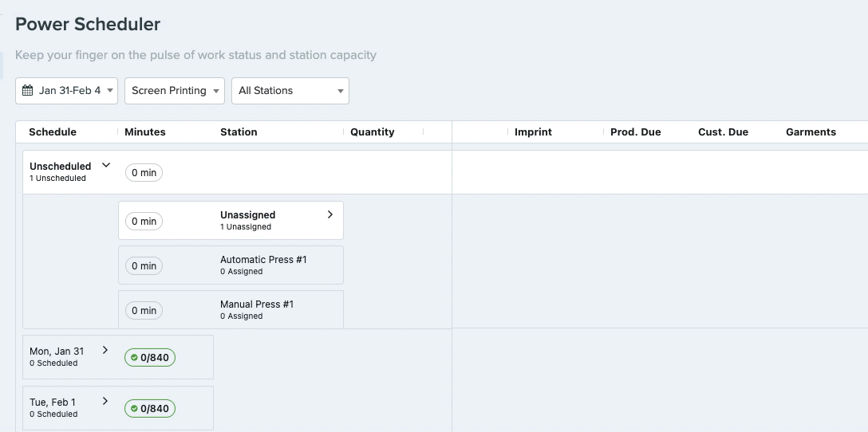Image resolution: width=868 pixels, height=432 pixels.
Task: Click the Station column header
Action: tap(239, 132)
